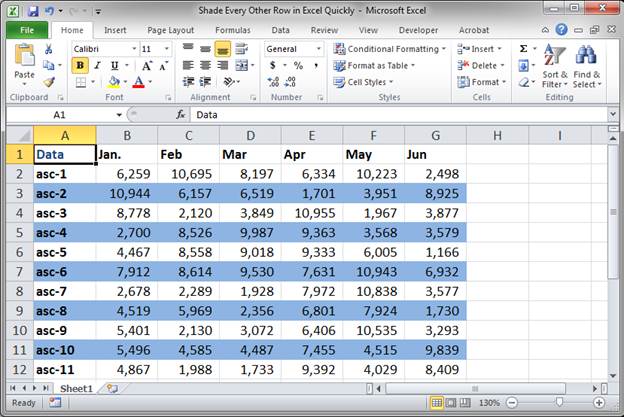624x417 pixels.
Task: Apply the red Font Color
Action: (x=138, y=82)
